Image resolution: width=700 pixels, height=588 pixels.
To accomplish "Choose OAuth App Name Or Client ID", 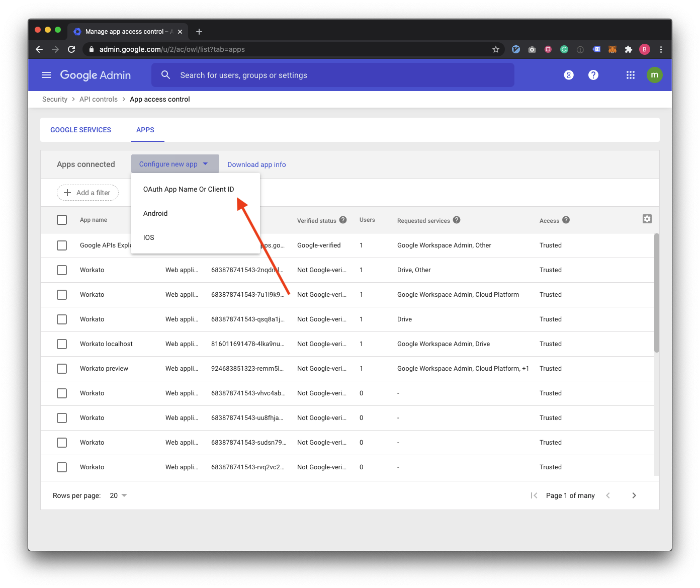I will pyautogui.click(x=189, y=189).
